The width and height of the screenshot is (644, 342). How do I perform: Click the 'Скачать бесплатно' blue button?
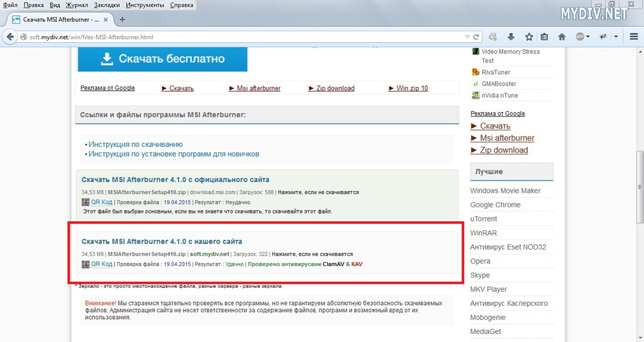pyautogui.click(x=163, y=59)
